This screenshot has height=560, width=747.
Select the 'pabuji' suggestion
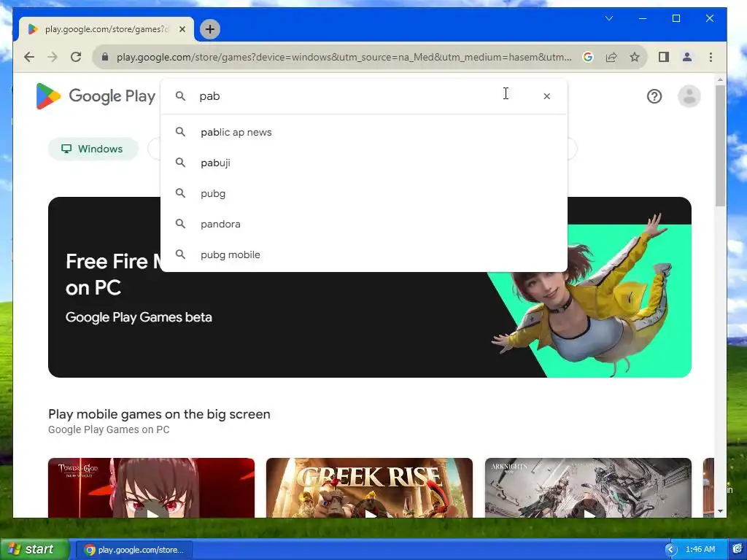point(365,163)
